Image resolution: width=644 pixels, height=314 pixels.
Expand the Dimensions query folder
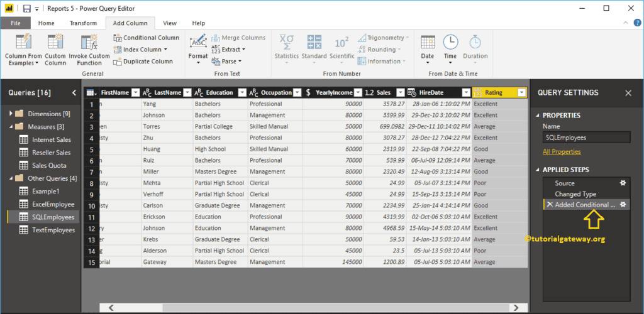(11, 114)
